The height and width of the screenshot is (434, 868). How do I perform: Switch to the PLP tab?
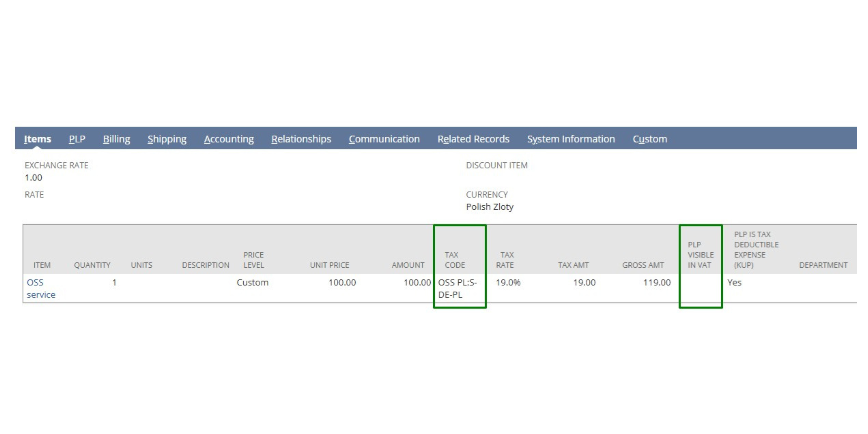(77, 139)
